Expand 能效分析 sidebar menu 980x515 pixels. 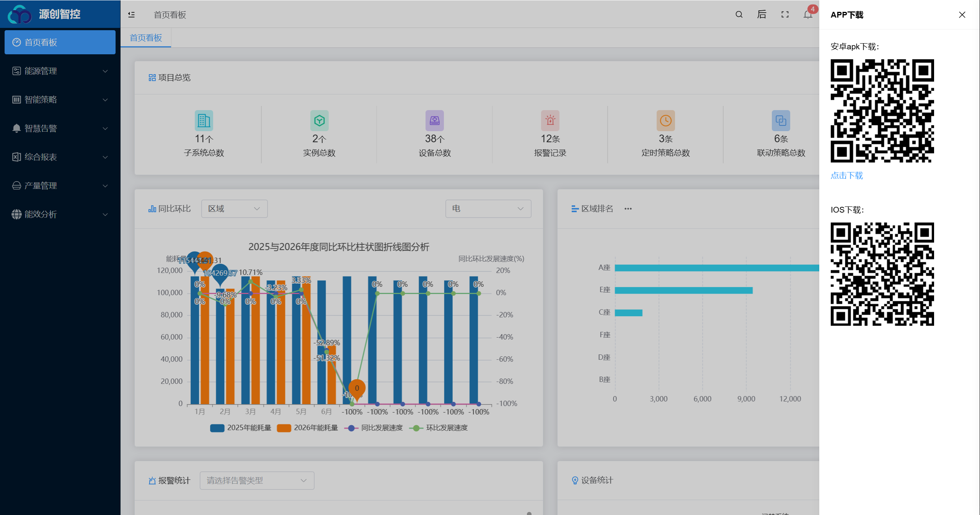point(60,214)
